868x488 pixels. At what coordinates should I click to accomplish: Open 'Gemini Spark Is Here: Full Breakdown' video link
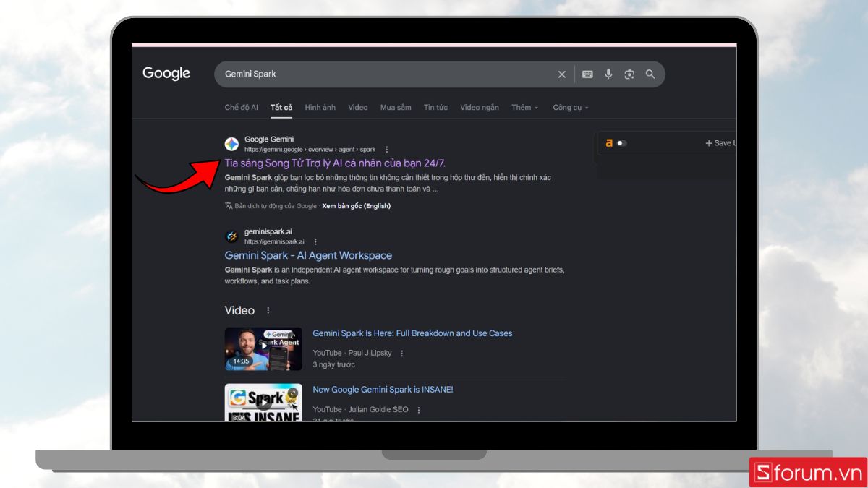click(412, 333)
